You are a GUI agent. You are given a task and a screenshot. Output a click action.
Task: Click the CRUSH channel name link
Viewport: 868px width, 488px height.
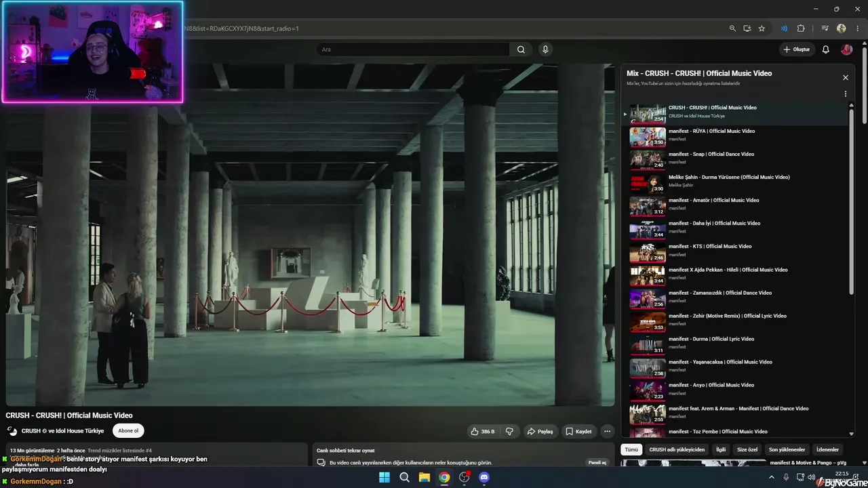[62, 431]
